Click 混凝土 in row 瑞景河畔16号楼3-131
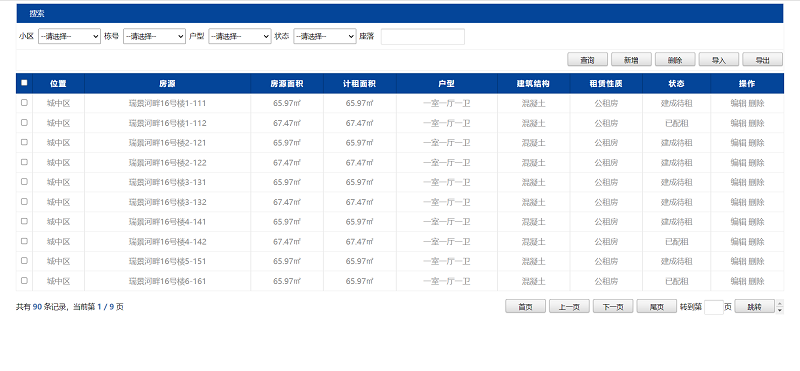The width and height of the screenshot is (800, 371). [x=533, y=182]
